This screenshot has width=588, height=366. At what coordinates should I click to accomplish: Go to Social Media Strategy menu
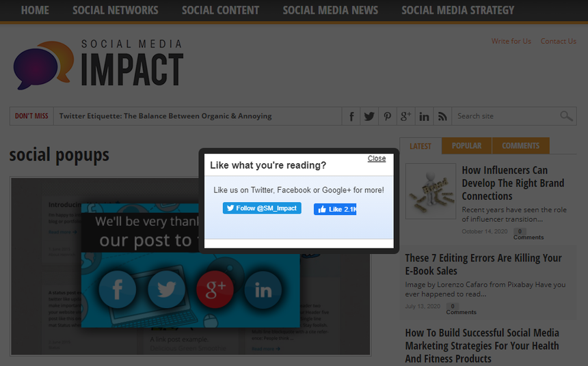(457, 10)
